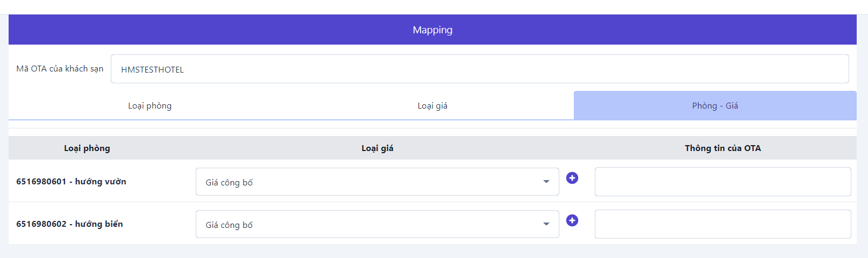Click the dropdown arrow in the hướng vườn row
868x258 pixels.
point(546,182)
